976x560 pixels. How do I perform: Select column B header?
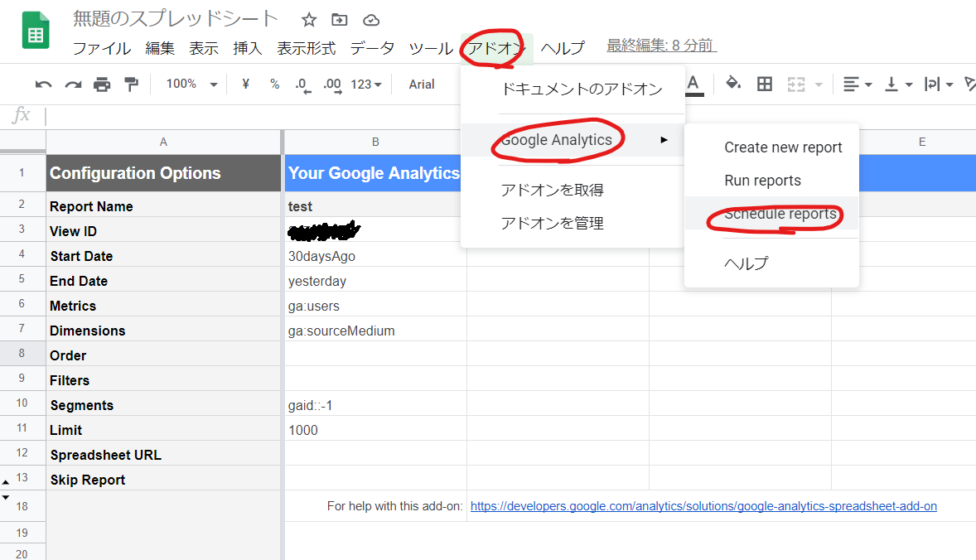375,142
